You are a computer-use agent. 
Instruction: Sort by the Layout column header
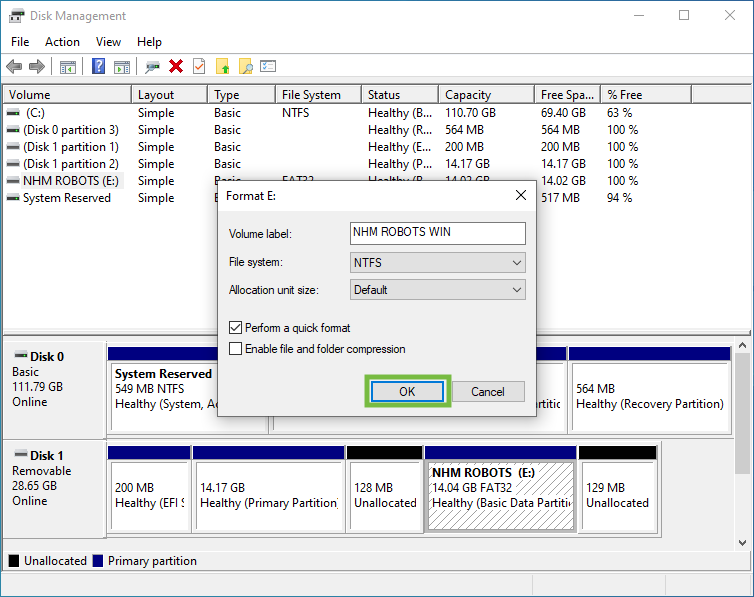pos(169,95)
